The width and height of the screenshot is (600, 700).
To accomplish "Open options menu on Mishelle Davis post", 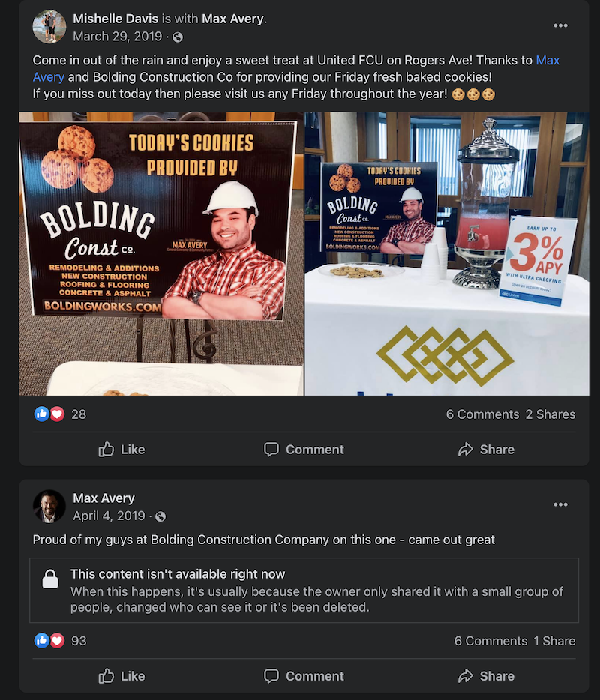I will 560,25.
